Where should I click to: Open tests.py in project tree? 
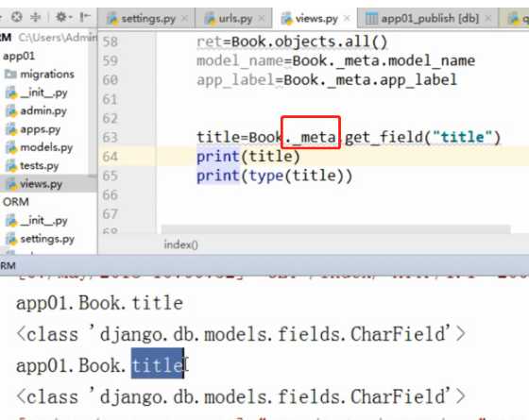40,165
